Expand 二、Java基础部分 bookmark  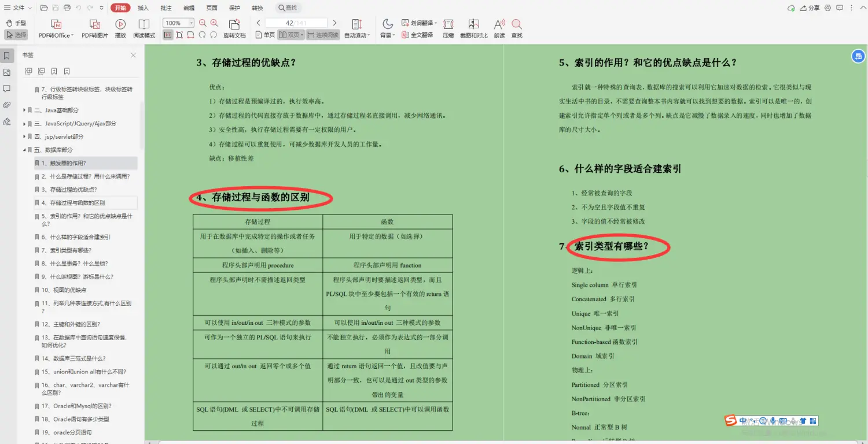(24, 110)
